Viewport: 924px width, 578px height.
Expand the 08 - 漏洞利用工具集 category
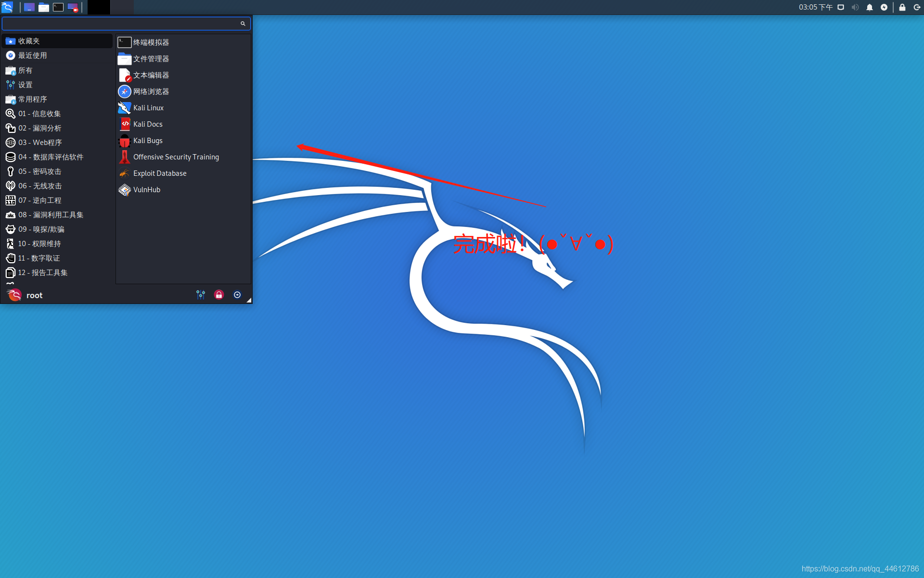point(51,215)
